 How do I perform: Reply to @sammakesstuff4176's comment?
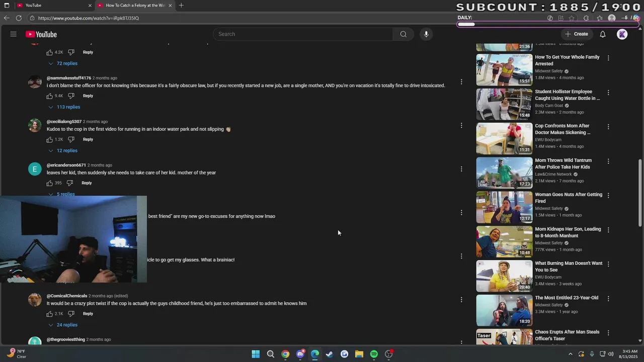click(88, 96)
